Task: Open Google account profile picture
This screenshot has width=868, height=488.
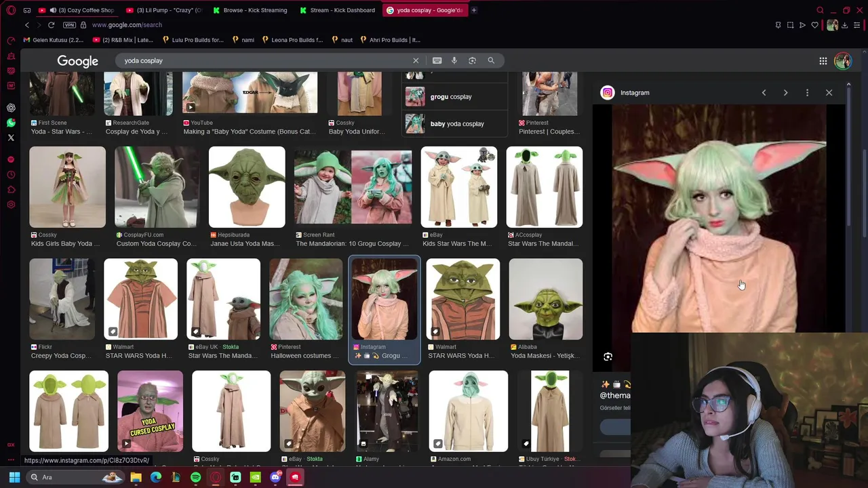Action: coord(842,61)
